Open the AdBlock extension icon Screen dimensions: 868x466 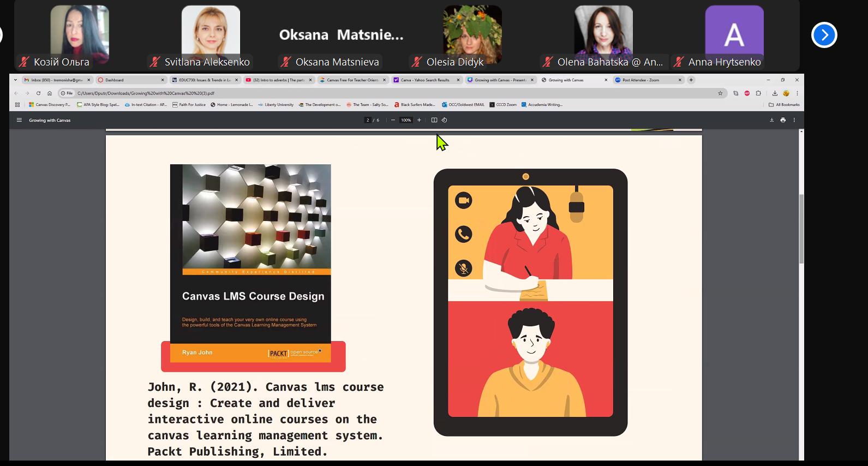click(747, 93)
